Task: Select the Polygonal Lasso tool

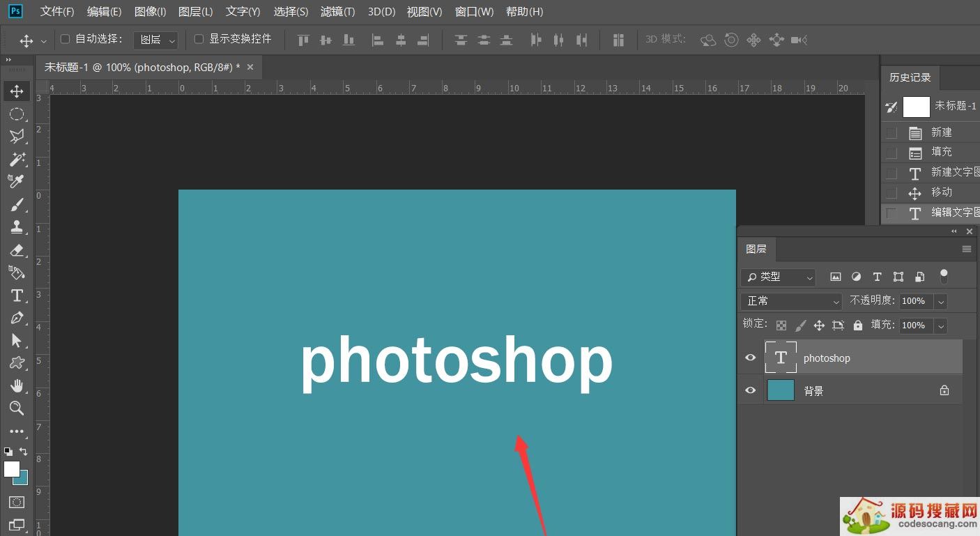Action: pyautogui.click(x=17, y=137)
